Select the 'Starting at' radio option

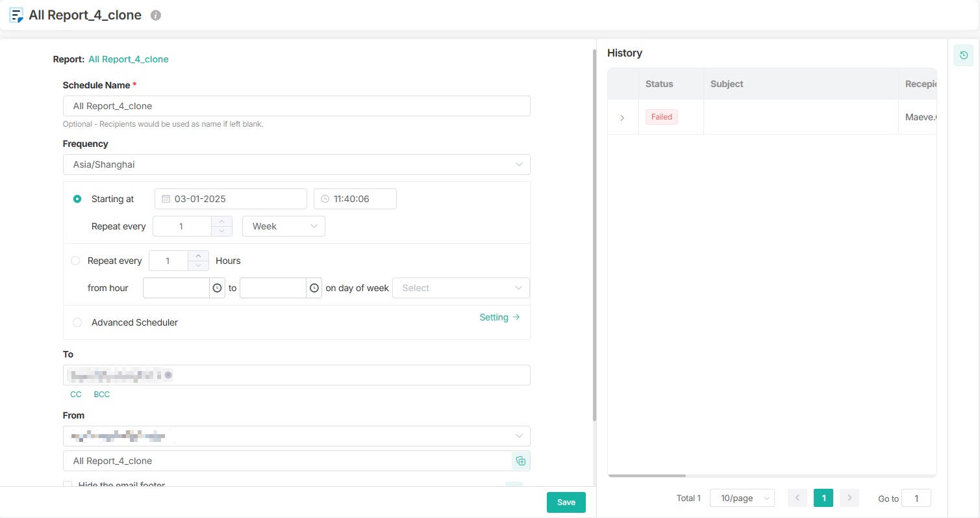pyautogui.click(x=77, y=199)
